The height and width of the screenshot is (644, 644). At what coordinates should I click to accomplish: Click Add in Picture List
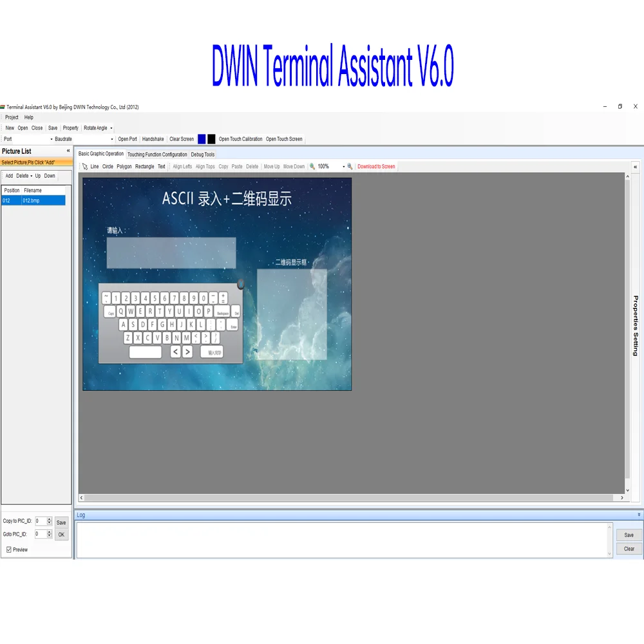click(9, 176)
